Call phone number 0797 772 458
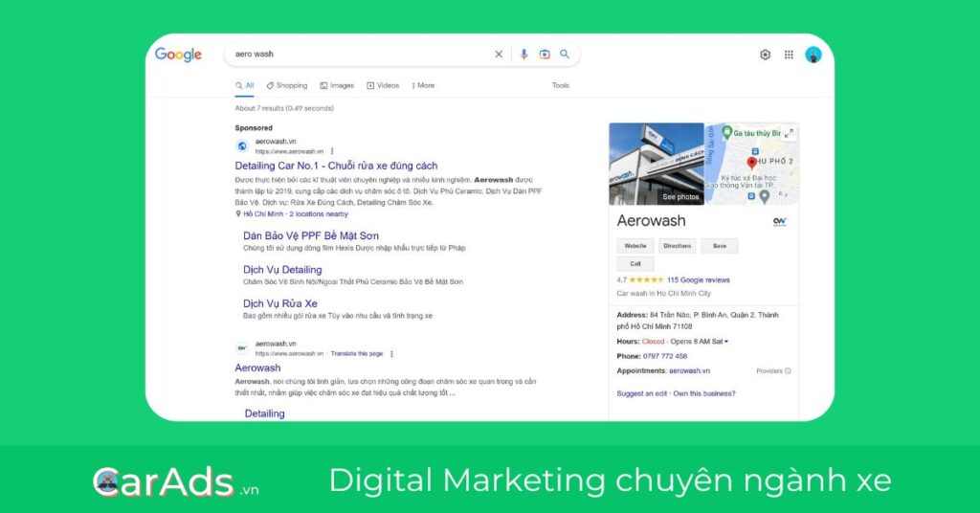Viewport: 980px width, 513px height. click(665, 356)
